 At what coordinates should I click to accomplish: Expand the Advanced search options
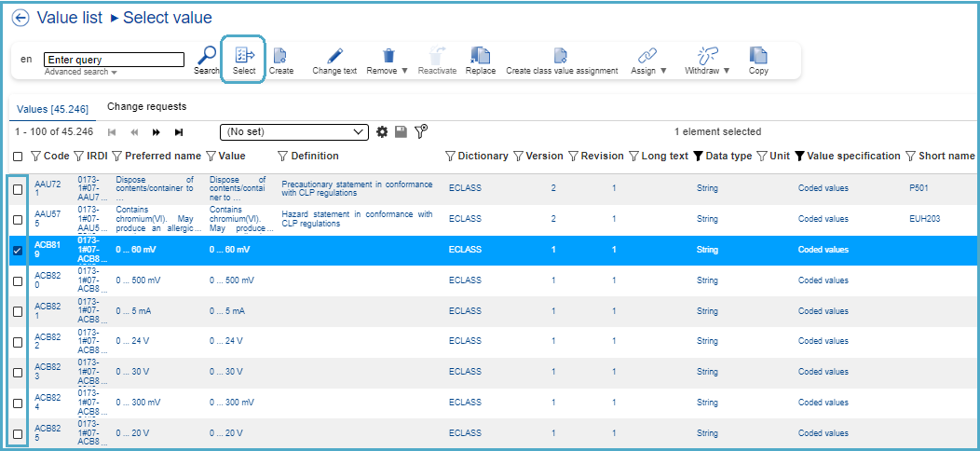tap(80, 72)
